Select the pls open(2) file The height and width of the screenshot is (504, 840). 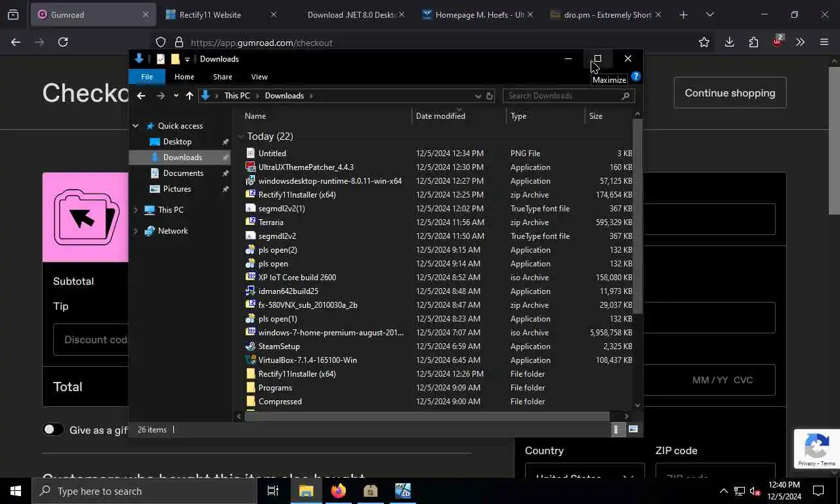click(x=278, y=250)
